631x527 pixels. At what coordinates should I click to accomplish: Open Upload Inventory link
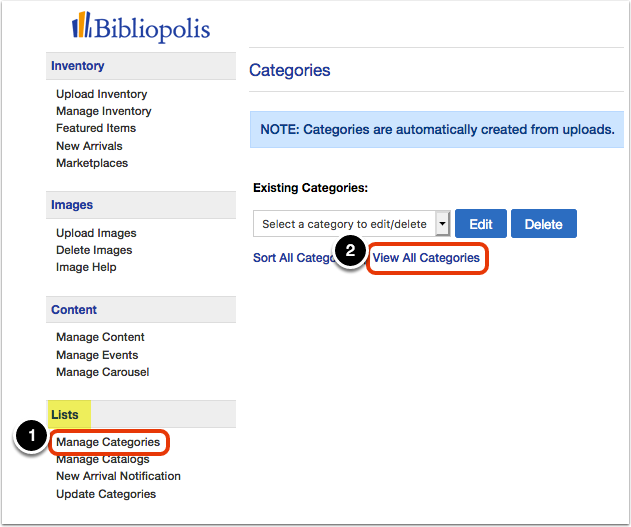(x=101, y=94)
